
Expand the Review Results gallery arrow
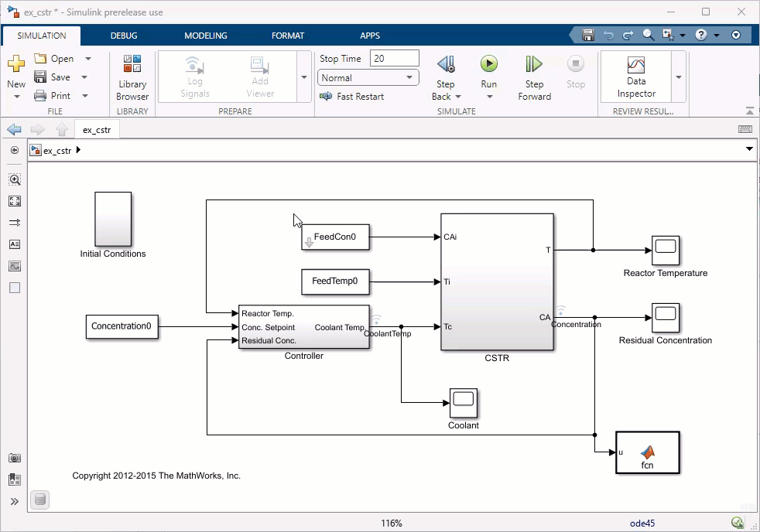(x=679, y=77)
